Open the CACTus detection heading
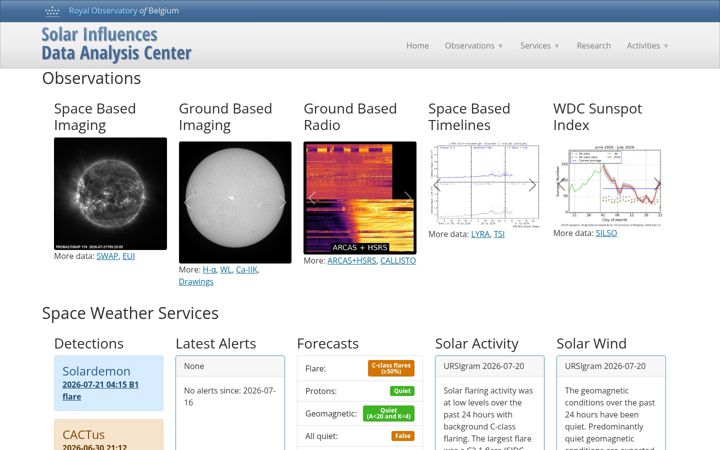Screen dimensions: 720x450 [x=84, y=434]
